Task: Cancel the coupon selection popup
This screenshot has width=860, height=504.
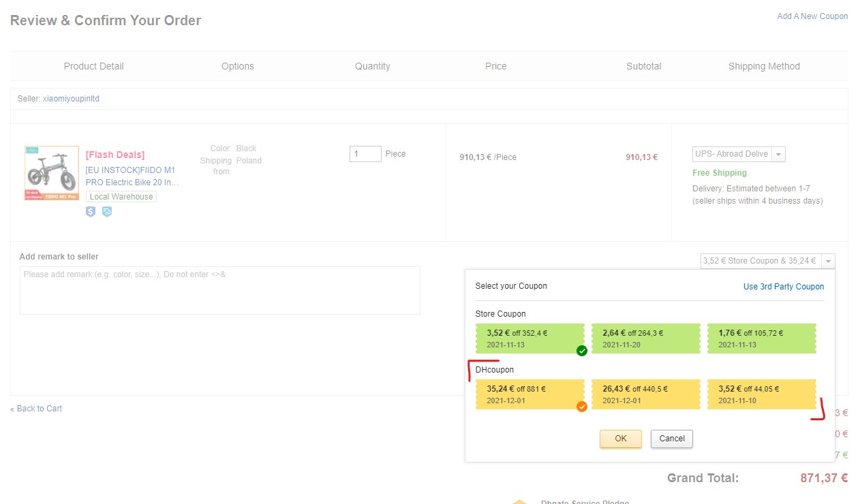Action: tap(671, 439)
